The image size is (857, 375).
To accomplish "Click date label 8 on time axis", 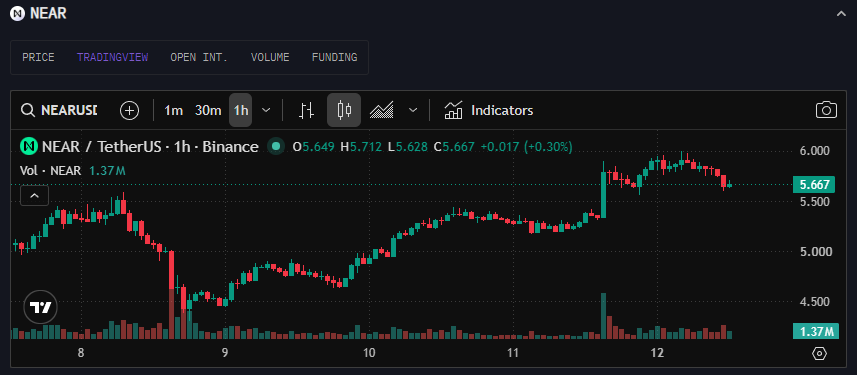I will 81,353.
